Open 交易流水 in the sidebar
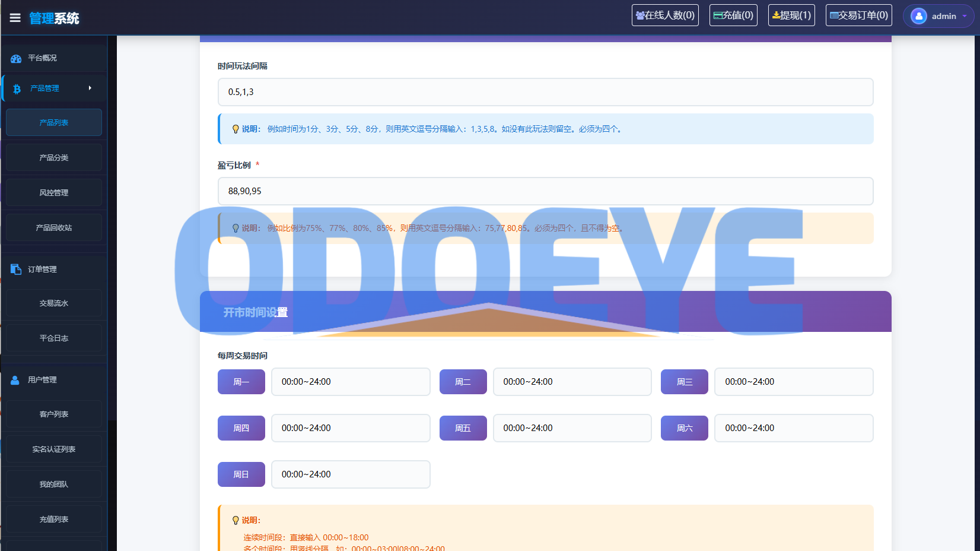This screenshot has width=980, height=551. coord(54,303)
